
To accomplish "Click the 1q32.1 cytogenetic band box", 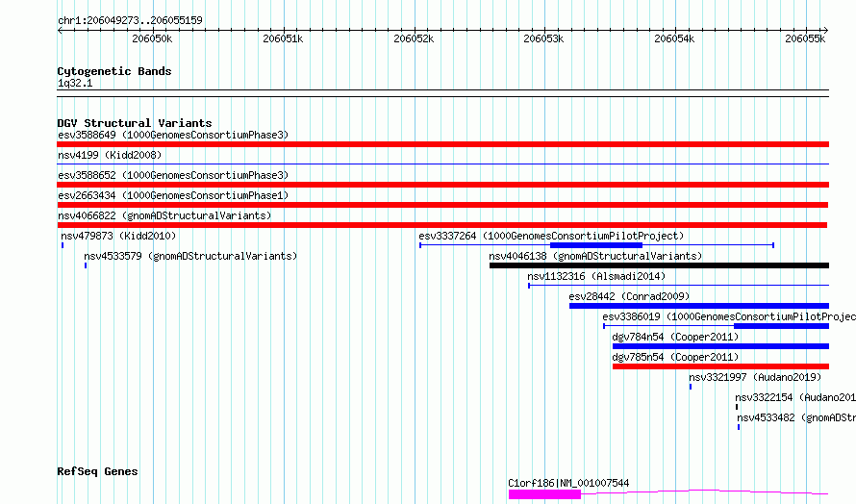I will 442,93.
